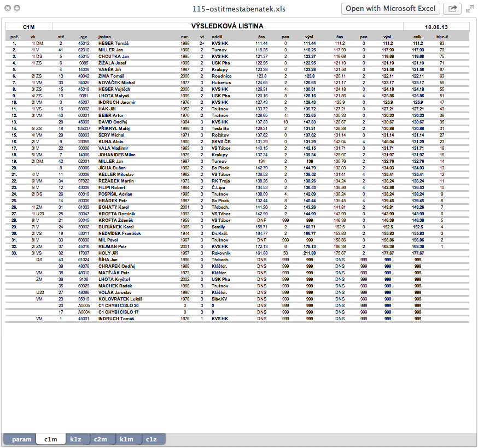The height and width of the screenshot is (448, 478).
Task: Click the VÝSLEDKOVÁ LISTINA heading
Action: 228,26
